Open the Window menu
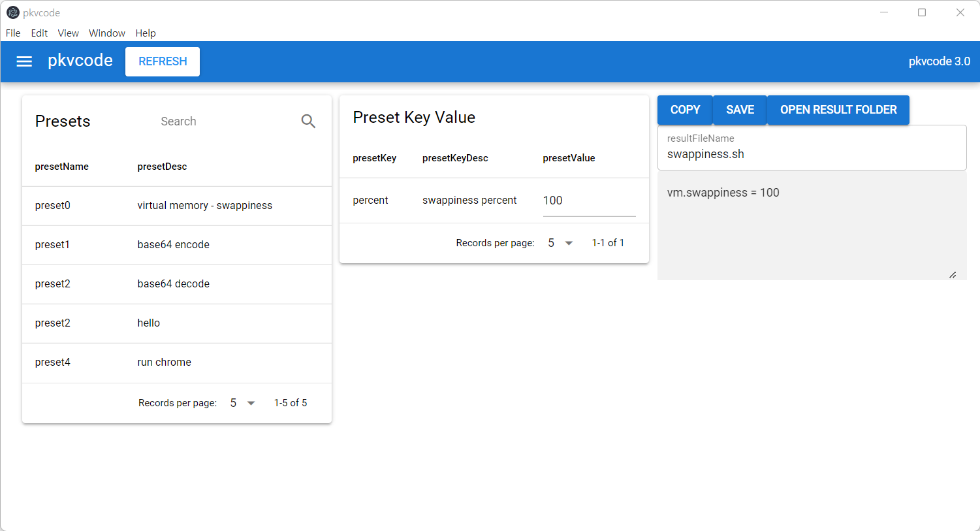The height and width of the screenshot is (531, 980). [x=107, y=33]
